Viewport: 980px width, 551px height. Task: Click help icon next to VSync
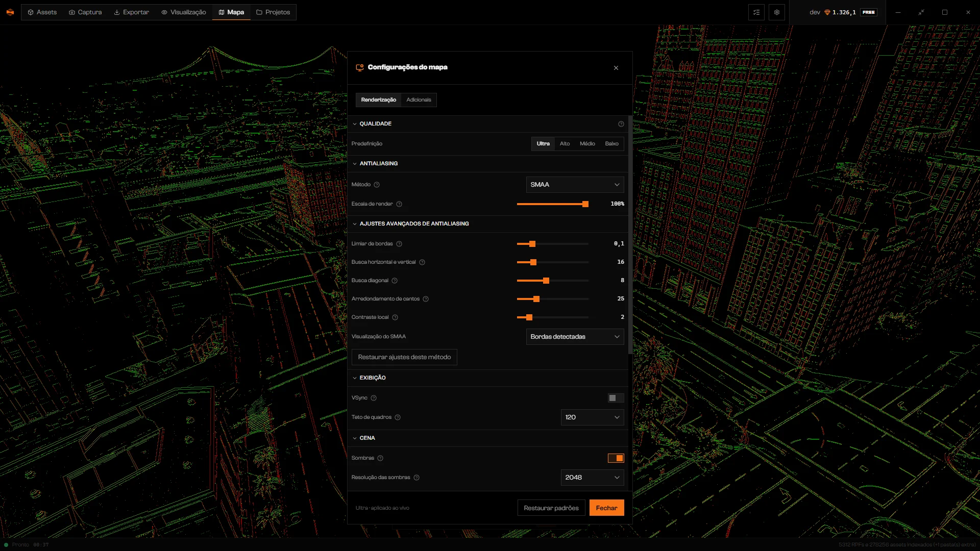(374, 398)
